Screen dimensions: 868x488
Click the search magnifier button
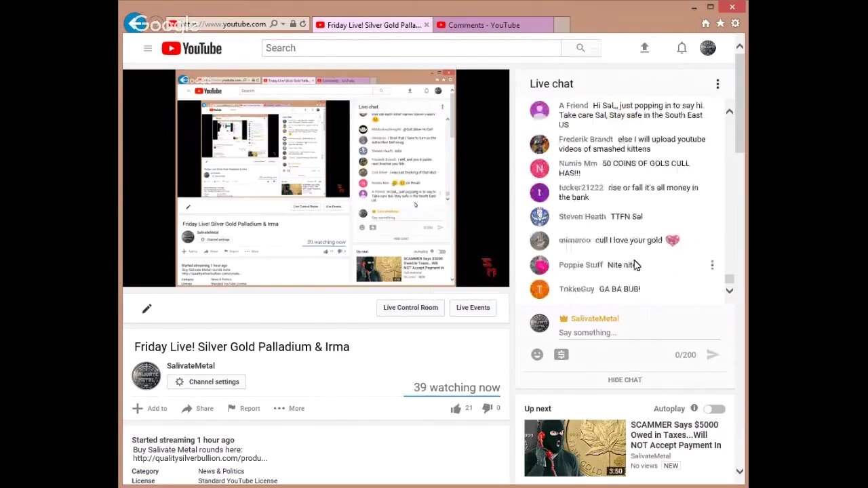pyautogui.click(x=580, y=48)
